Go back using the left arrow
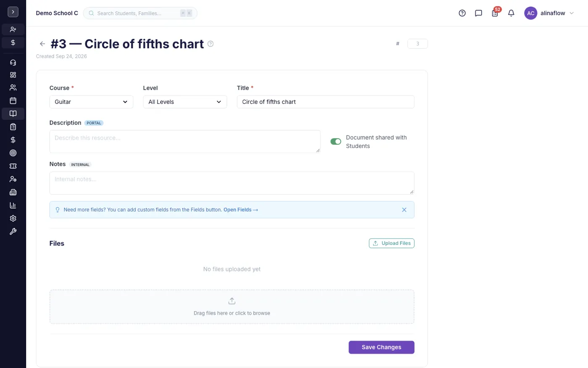Screen dimensions: 588x368 (42, 44)
